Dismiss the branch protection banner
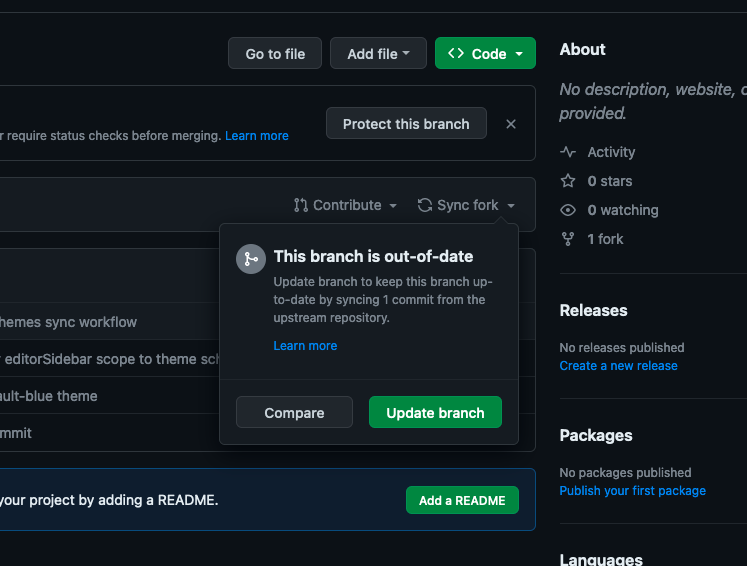This screenshot has height=566, width=747. tap(511, 124)
